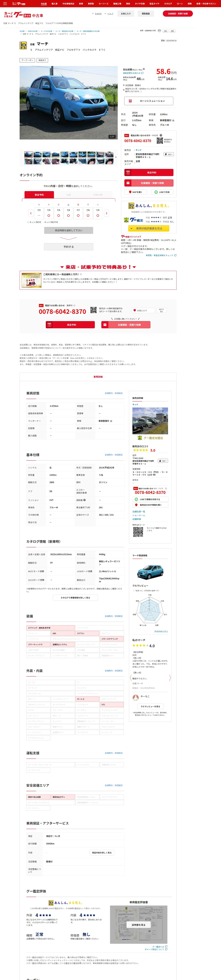The height and width of the screenshot is (980, 221).
Task: Select the 7/9 booking slot circle
Action: pos(98,215)
